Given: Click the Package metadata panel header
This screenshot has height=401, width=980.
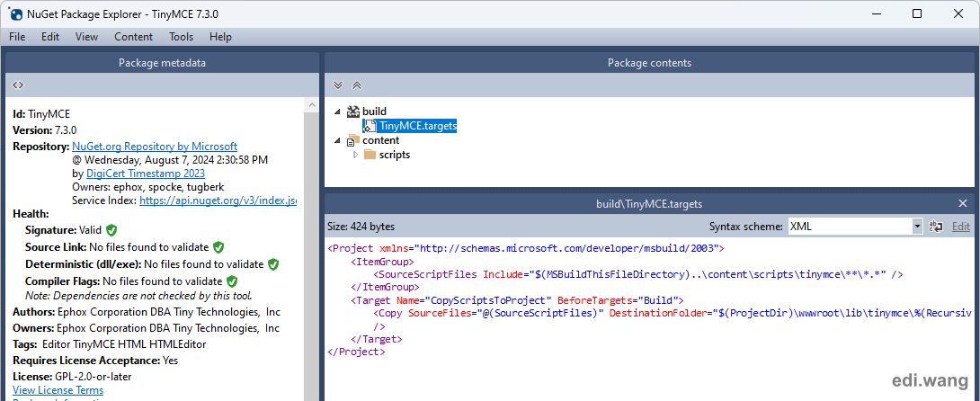Looking at the screenshot, I should click(162, 62).
